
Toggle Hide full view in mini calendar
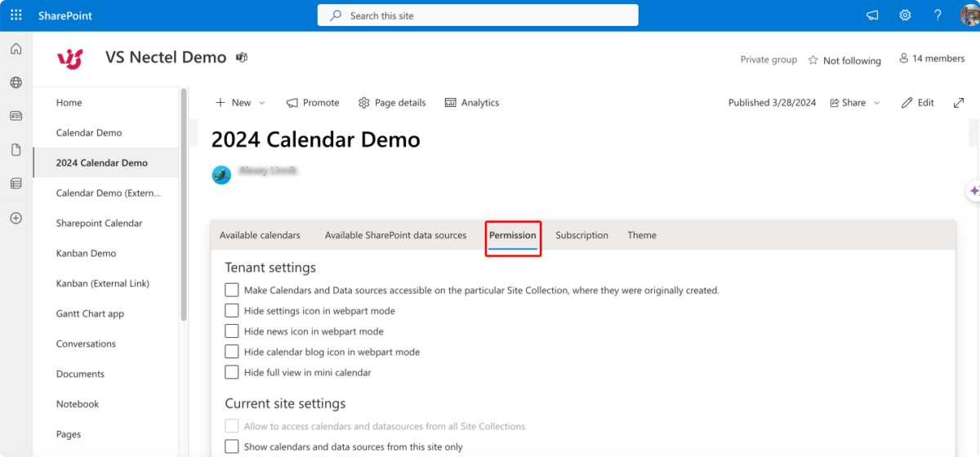point(232,372)
